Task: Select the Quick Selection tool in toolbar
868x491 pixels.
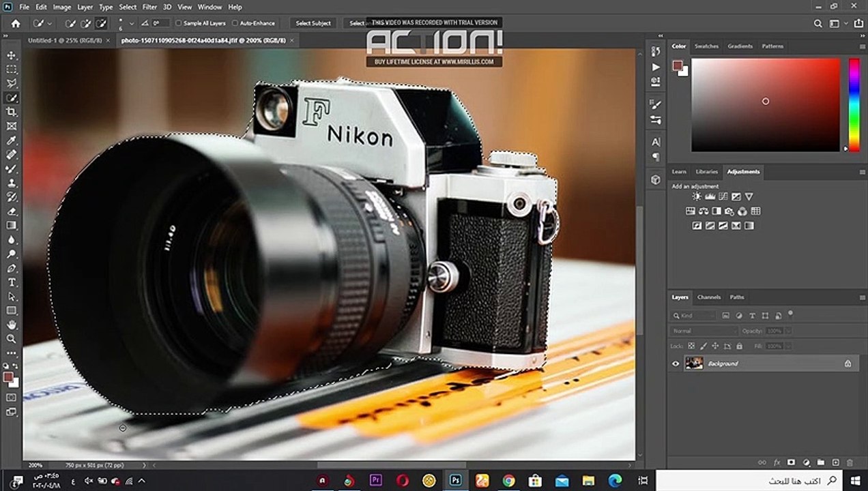Action: [x=11, y=98]
